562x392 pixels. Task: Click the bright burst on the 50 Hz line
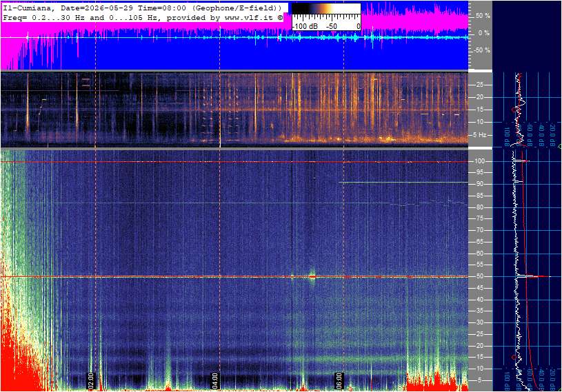coord(312,276)
